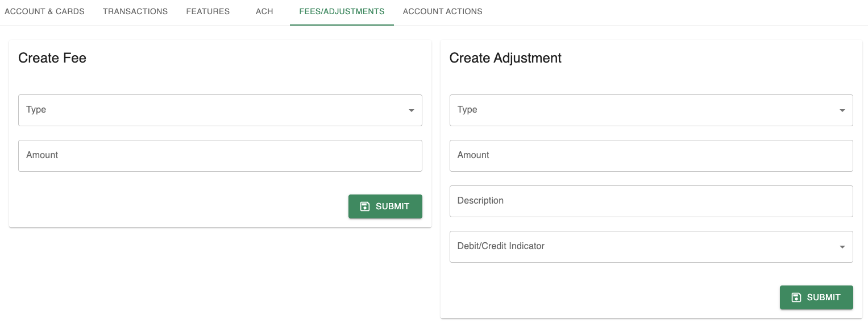Open the Debit/Credit Indicator dropdown

[650, 247]
